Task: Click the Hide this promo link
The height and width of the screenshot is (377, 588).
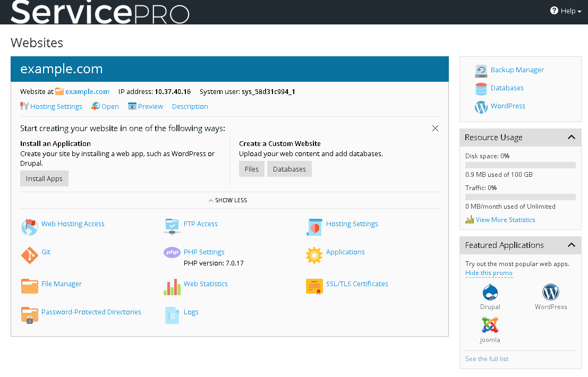Action: (489, 273)
